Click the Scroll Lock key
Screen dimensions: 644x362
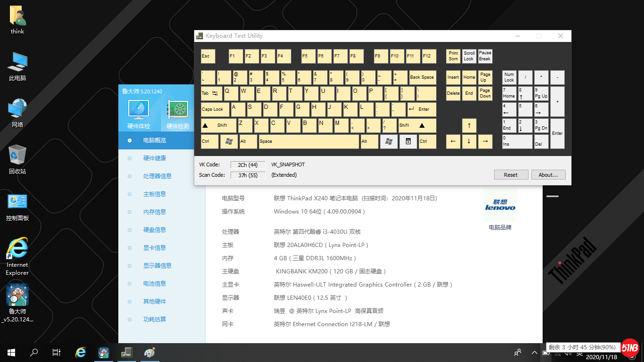point(469,56)
